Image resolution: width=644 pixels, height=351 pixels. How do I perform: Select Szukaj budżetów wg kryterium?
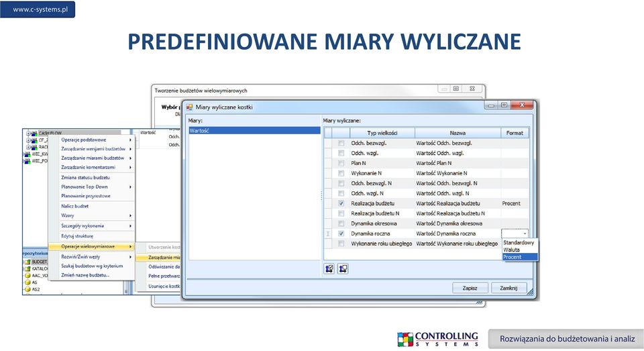pos(92,266)
